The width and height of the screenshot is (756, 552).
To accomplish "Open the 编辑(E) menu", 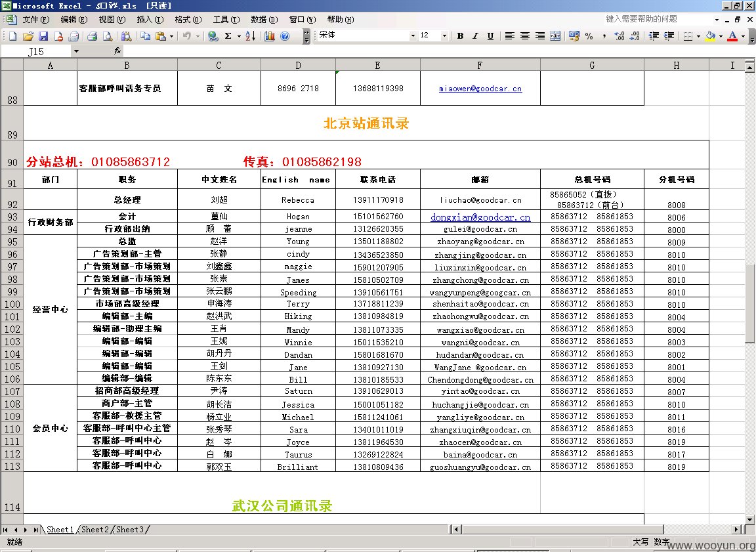I will 73,20.
